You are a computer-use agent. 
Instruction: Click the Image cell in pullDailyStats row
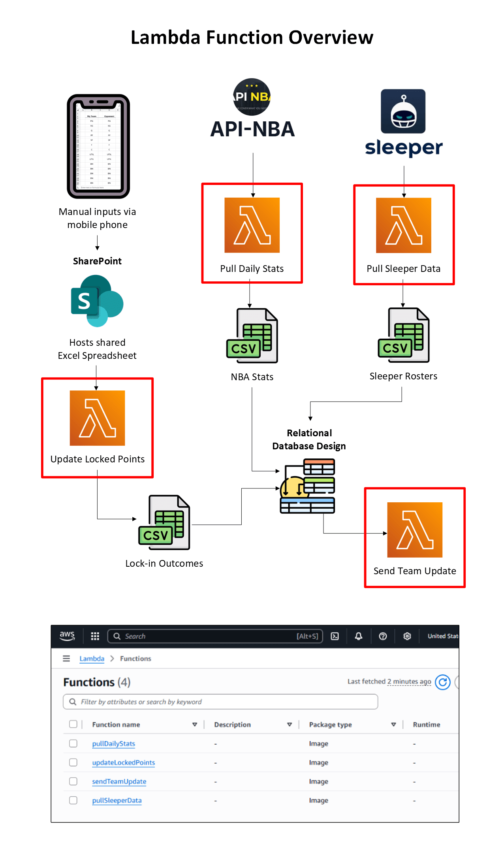coord(318,743)
